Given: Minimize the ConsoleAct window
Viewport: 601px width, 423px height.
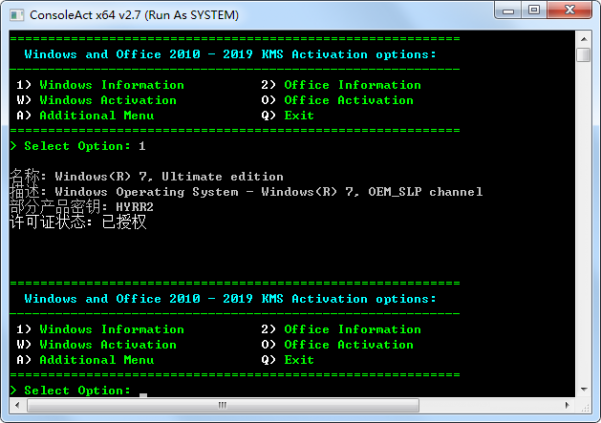Looking at the screenshot, I should coord(508,10).
